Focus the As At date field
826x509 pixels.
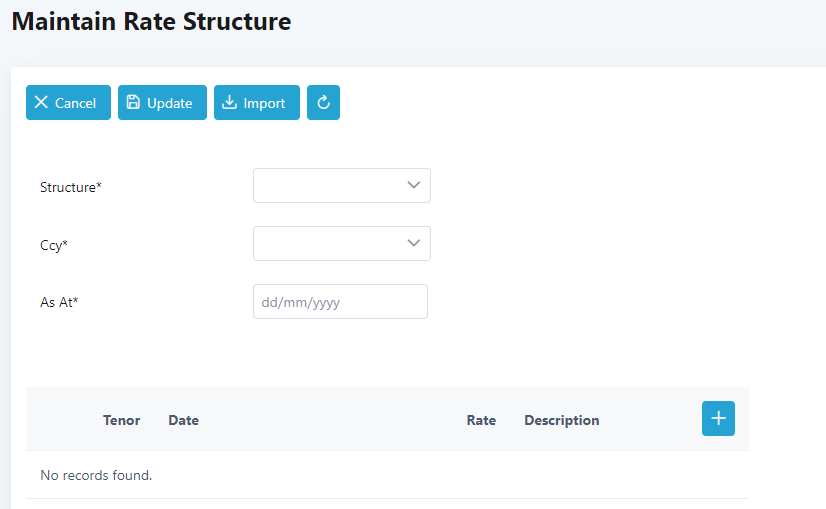(x=340, y=302)
